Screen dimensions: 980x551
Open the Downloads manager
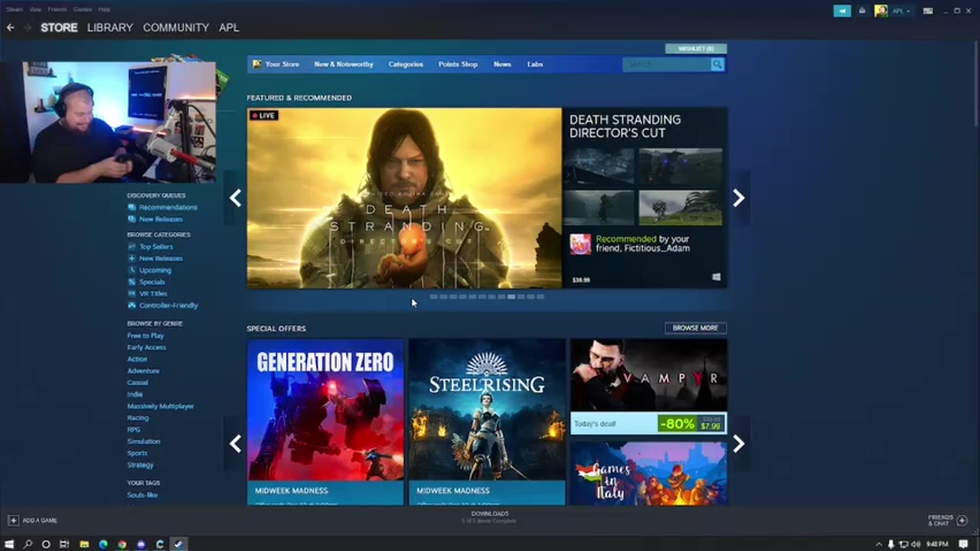pos(490,517)
